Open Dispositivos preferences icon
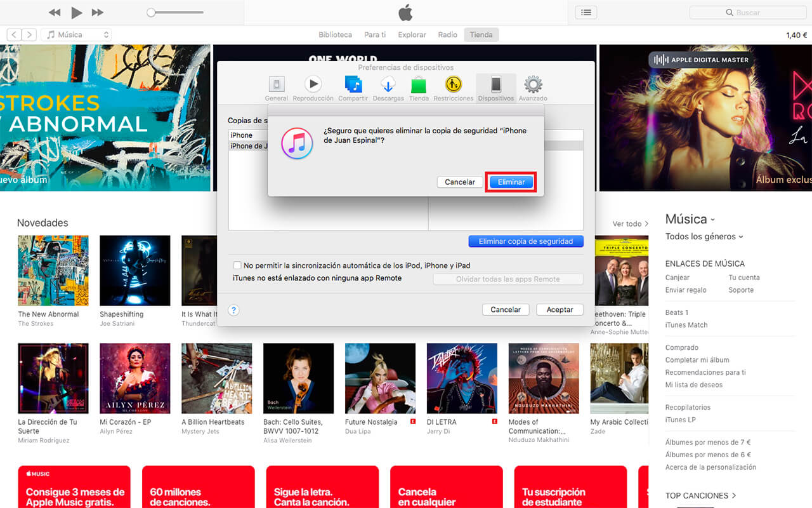812x508 pixels. coord(496,88)
